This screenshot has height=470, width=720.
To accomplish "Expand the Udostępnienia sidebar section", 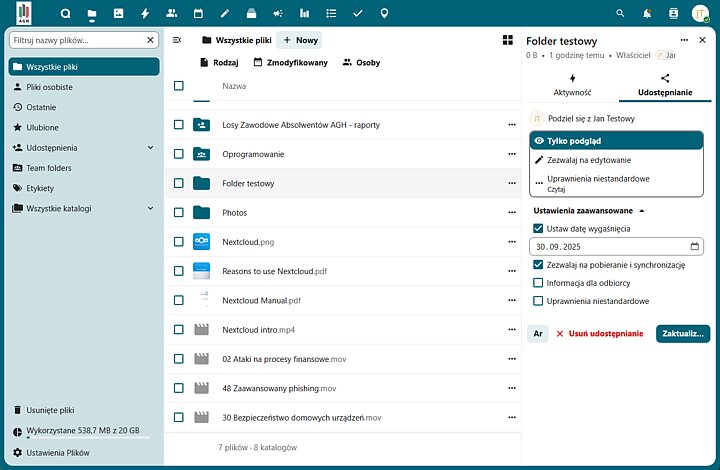I will click(150, 148).
